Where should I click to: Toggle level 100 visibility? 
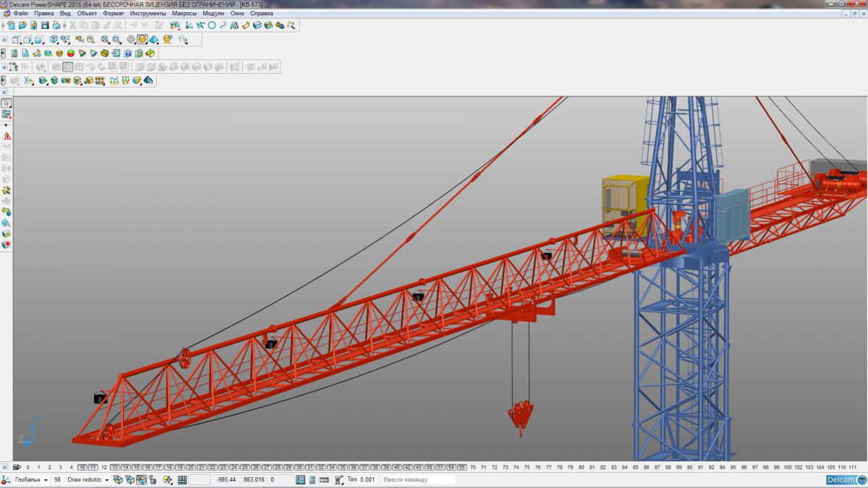point(788,468)
